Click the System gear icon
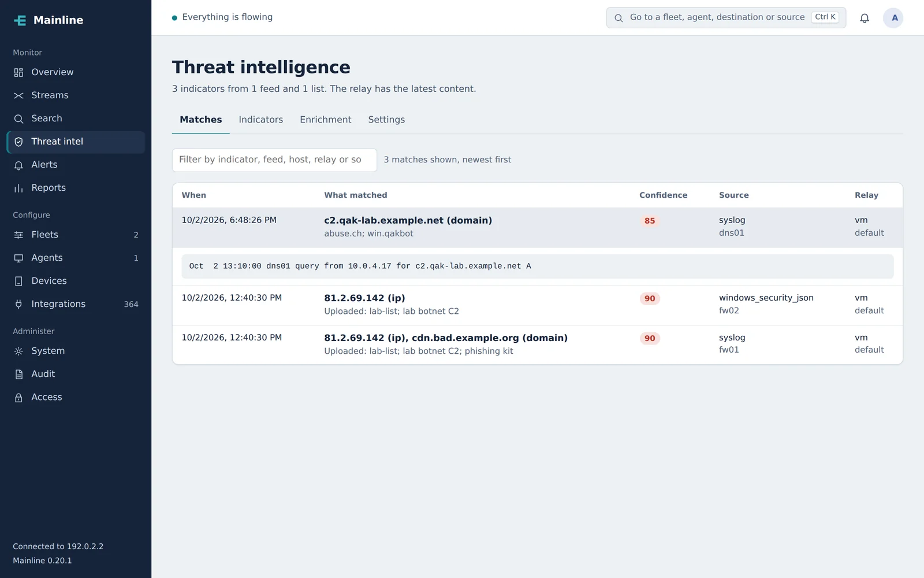 [x=18, y=351]
